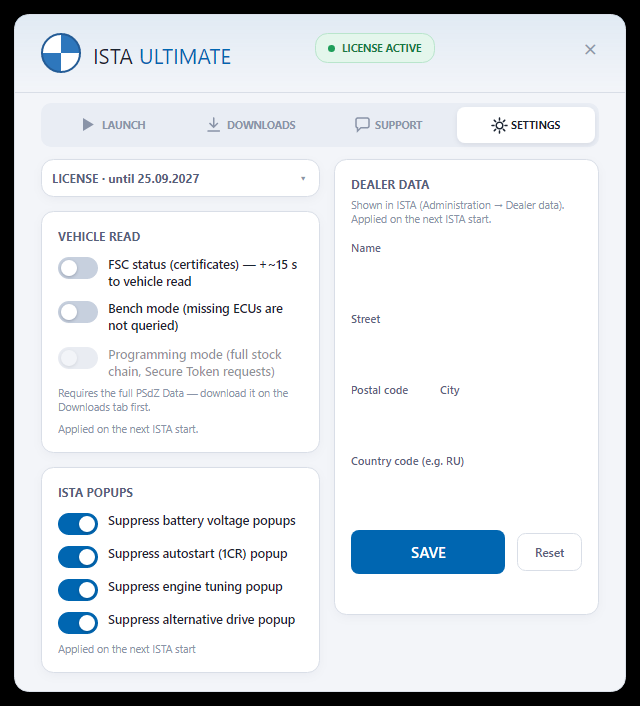The height and width of the screenshot is (706, 640).
Task: Click the 'ISTA ULTIMATE' title text
Action: pos(162,57)
